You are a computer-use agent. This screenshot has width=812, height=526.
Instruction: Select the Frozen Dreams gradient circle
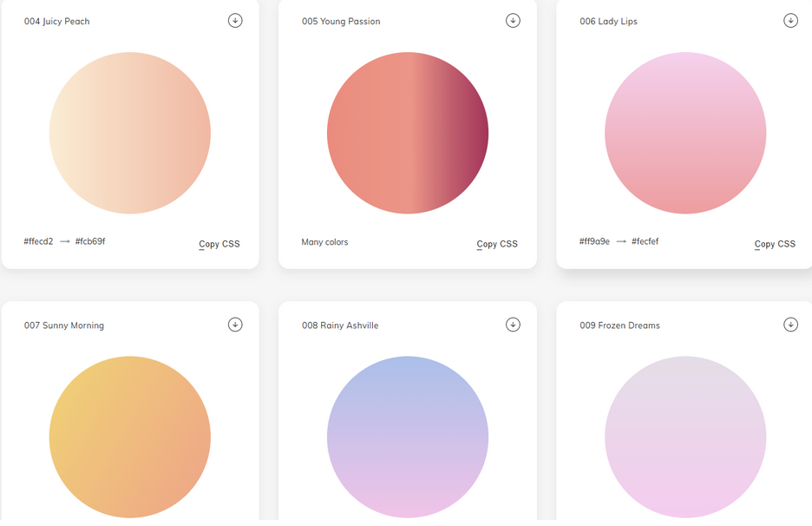[685, 437]
